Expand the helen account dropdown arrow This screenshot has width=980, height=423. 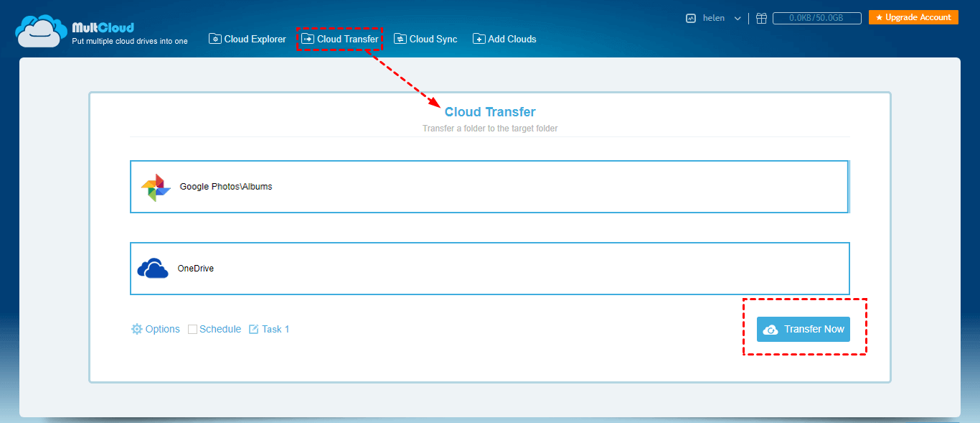click(738, 19)
